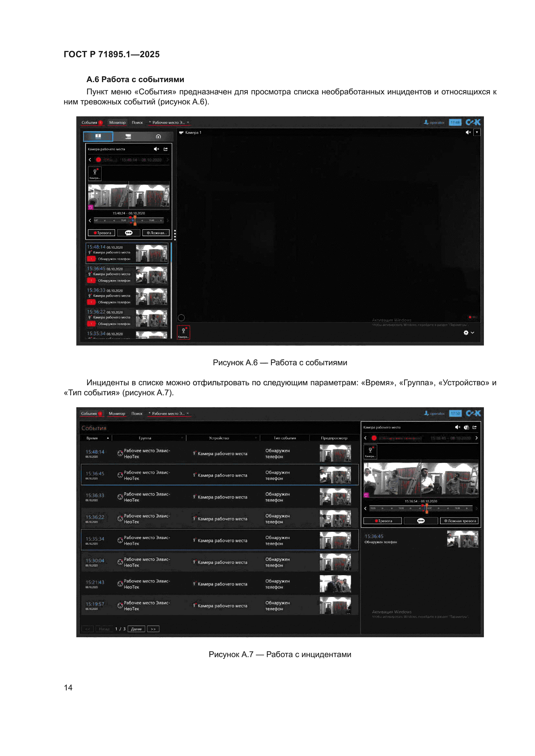Select the middle server-list mode icon in the left panel
This screenshot has width=535, height=756.
click(128, 137)
